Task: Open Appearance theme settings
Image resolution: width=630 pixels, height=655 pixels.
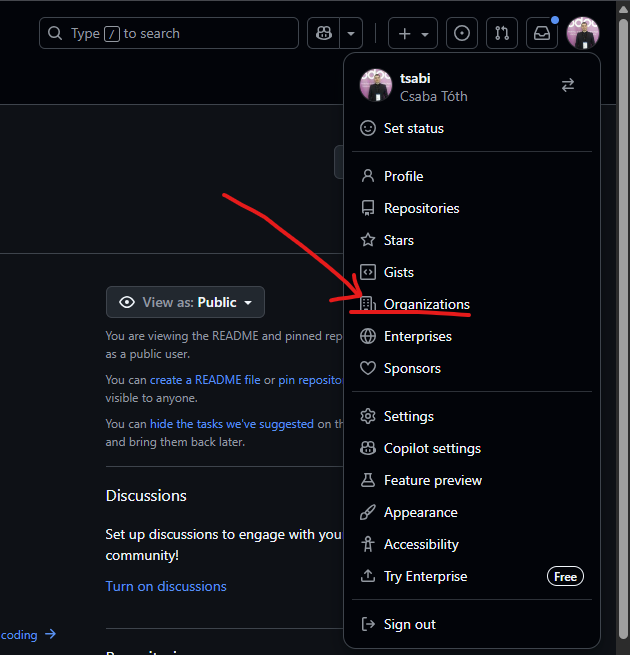Action: tap(420, 512)
